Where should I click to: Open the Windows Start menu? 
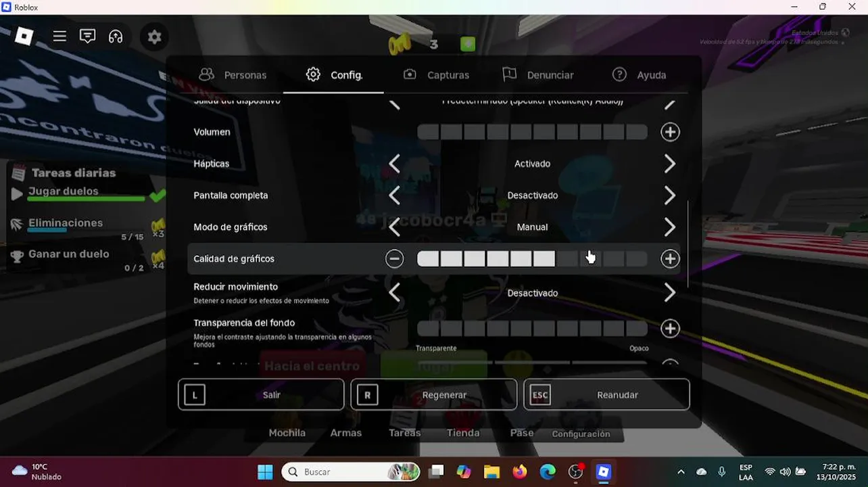pos(265,471)
